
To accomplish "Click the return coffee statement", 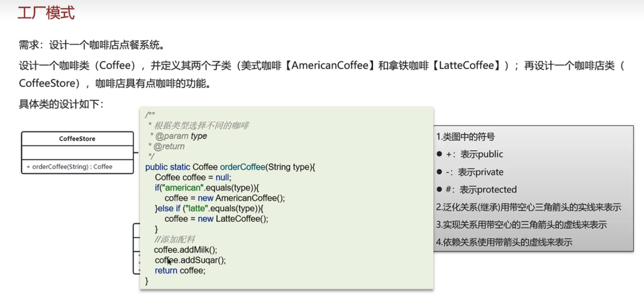I will (x=180, y=270).
